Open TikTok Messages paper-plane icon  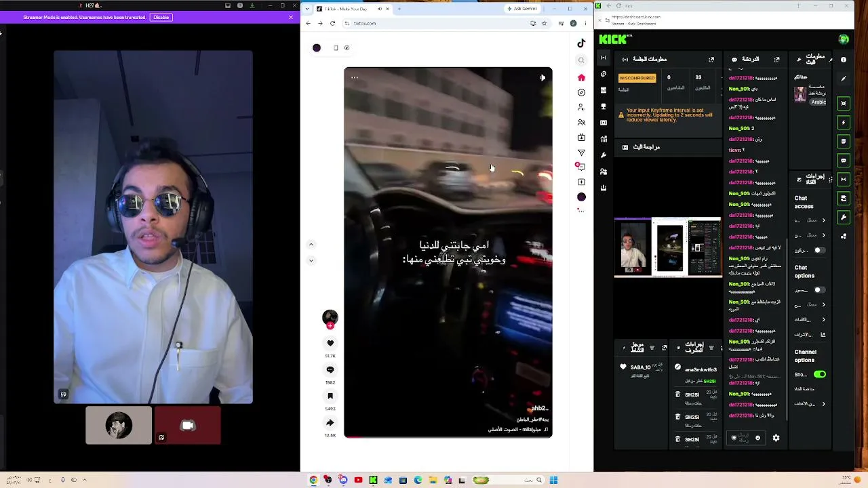pyautogui.click(x=581, y=152)
